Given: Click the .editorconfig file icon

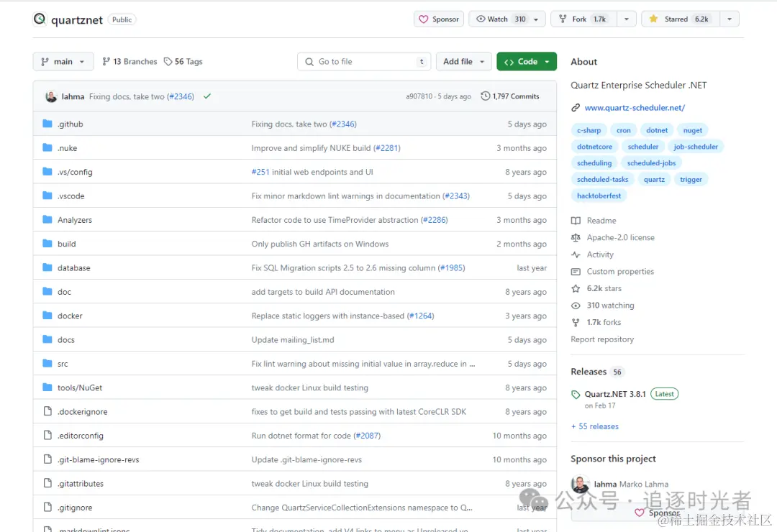Looking at the screenshot, I should pos(47,436).
